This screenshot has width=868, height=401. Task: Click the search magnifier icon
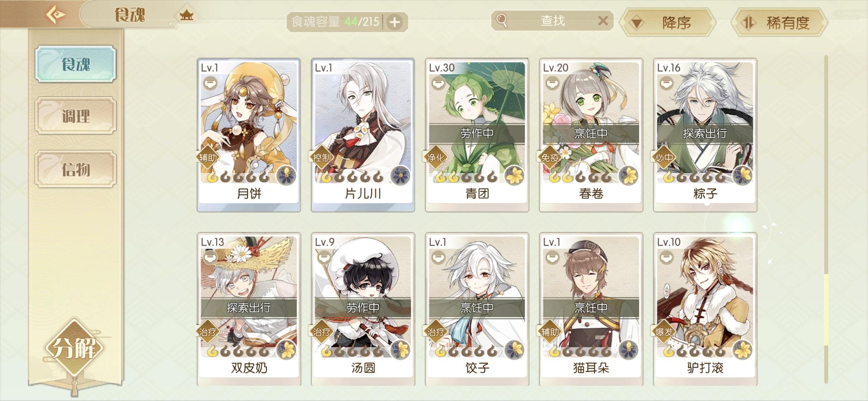502,20
